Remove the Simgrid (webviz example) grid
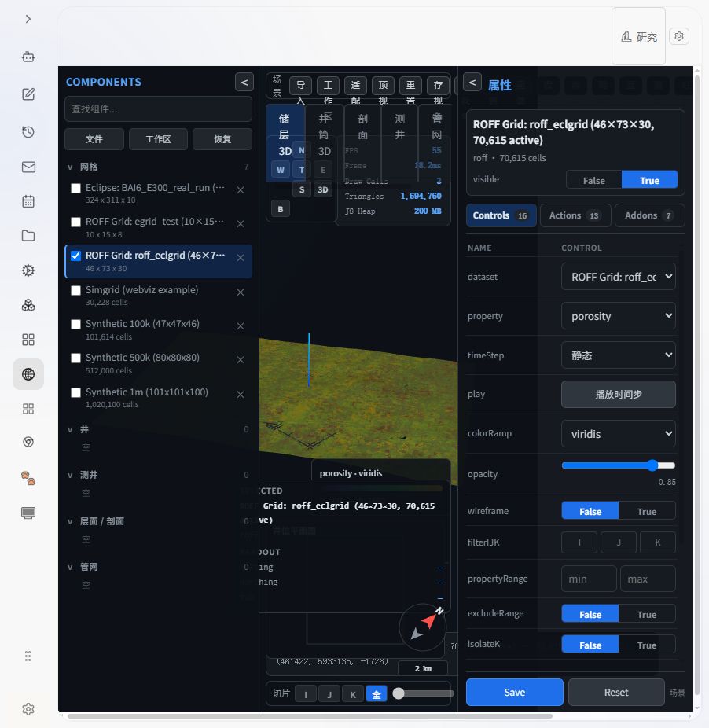The height and width of the screenshot is (728, 709). 241,292
